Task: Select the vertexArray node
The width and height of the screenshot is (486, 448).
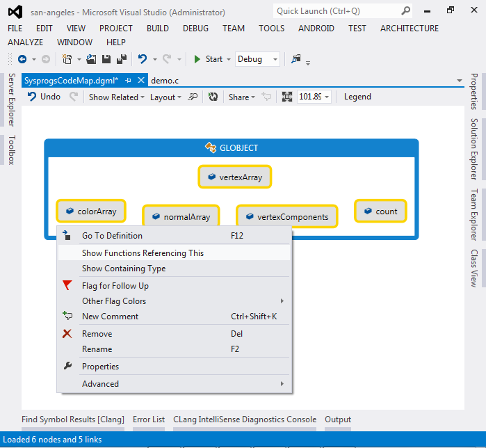Action: pyautogui.click(x=235, y=177)
